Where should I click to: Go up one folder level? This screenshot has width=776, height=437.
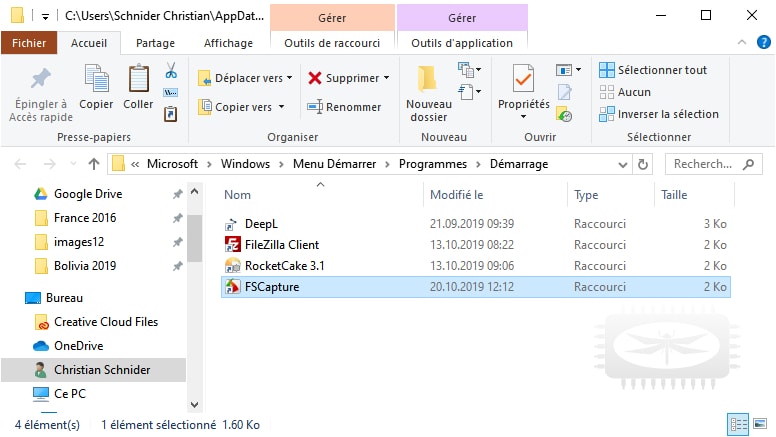(x=94, y=164)
